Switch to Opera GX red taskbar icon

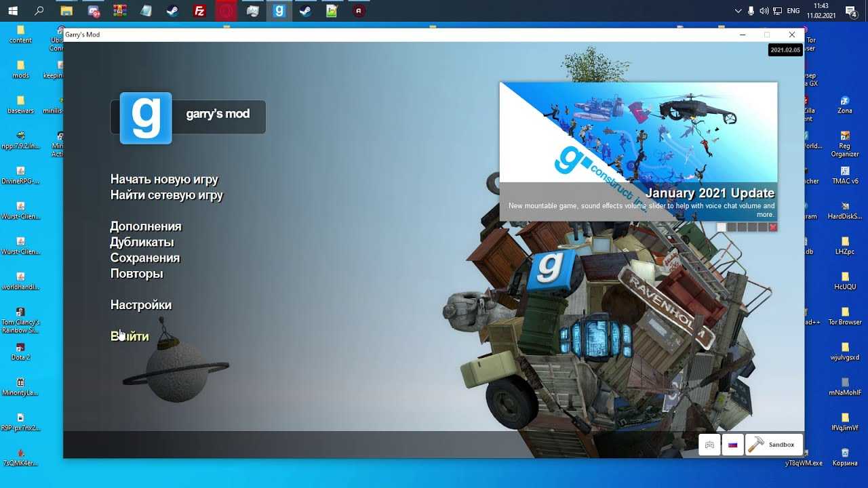(x=226, y=11)
